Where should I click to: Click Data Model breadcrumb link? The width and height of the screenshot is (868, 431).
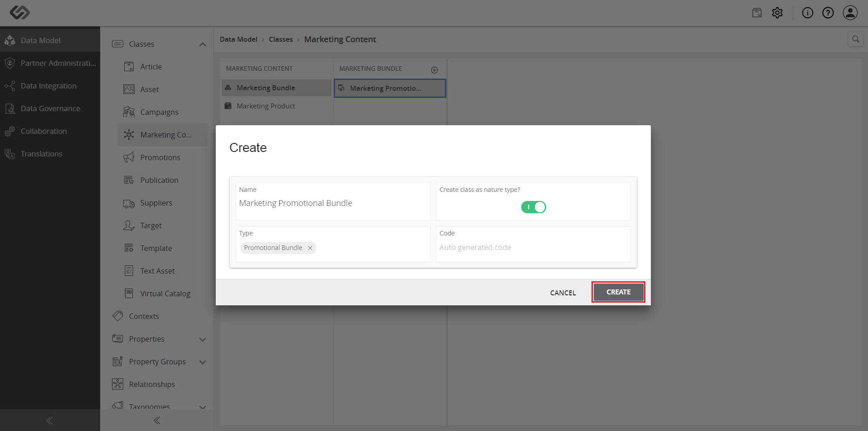tap(238, 39)
